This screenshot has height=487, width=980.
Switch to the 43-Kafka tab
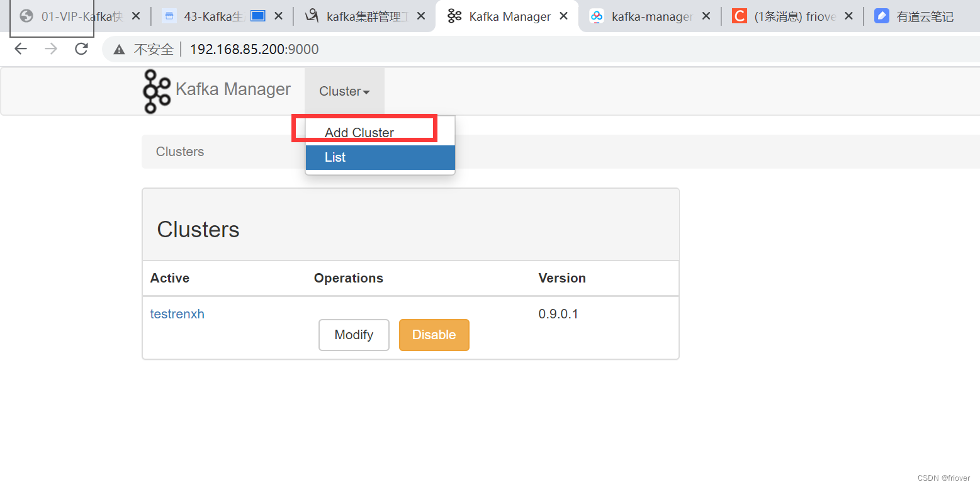214,16
